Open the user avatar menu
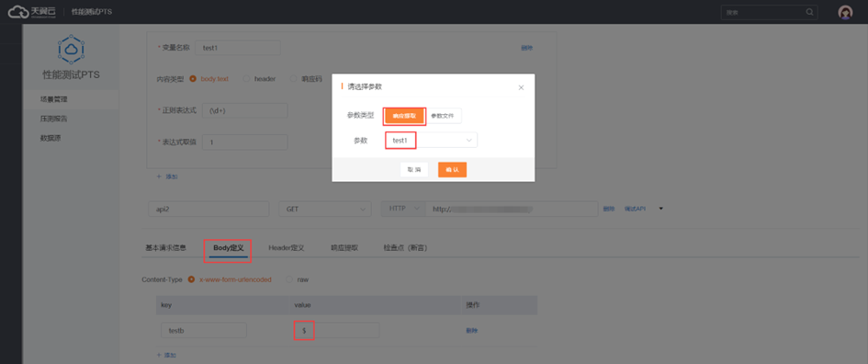 coord(845,12)
